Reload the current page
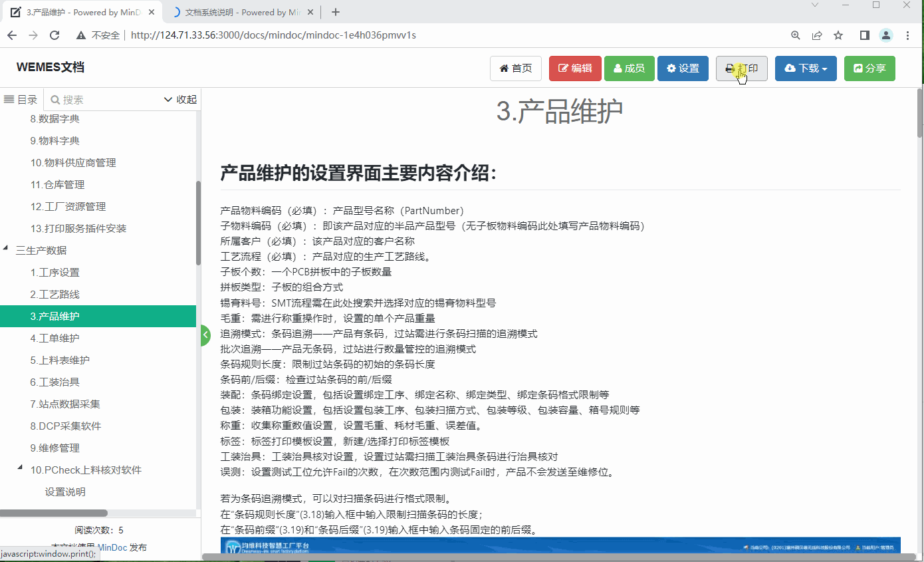The image size is (924, 562). tap(55, 35)
